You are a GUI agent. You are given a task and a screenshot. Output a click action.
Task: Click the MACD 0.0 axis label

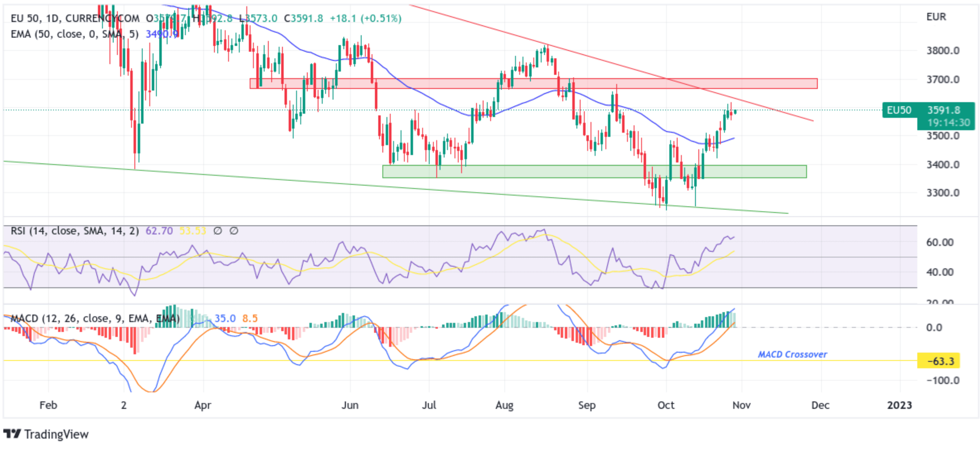click(934, 328)
